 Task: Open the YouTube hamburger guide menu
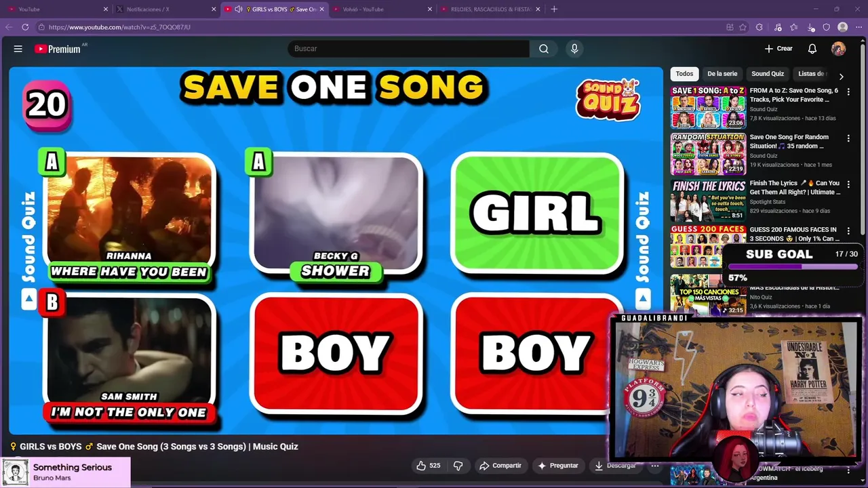(18, 49)
